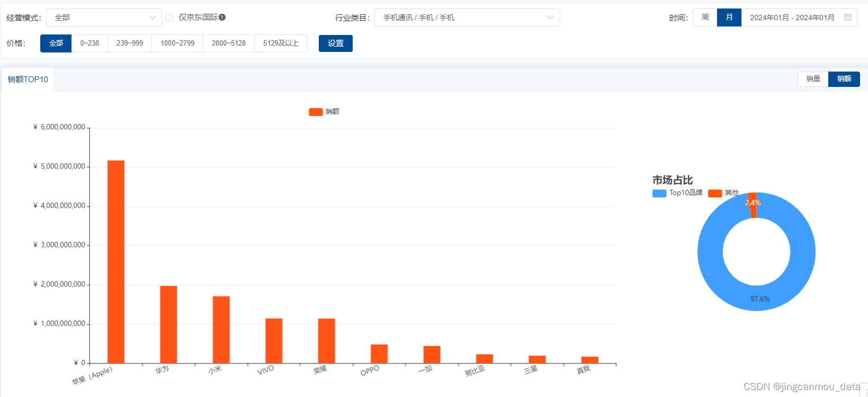Open the 行业类目 dropdown 手机通讯 / 手机 / 手机

tap(467, 17)
